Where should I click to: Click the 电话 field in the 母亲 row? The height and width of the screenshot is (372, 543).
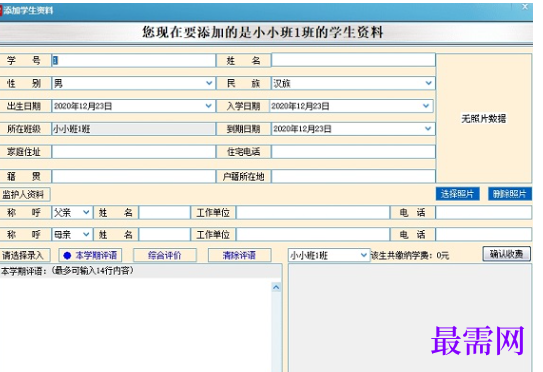click(483, 234)
